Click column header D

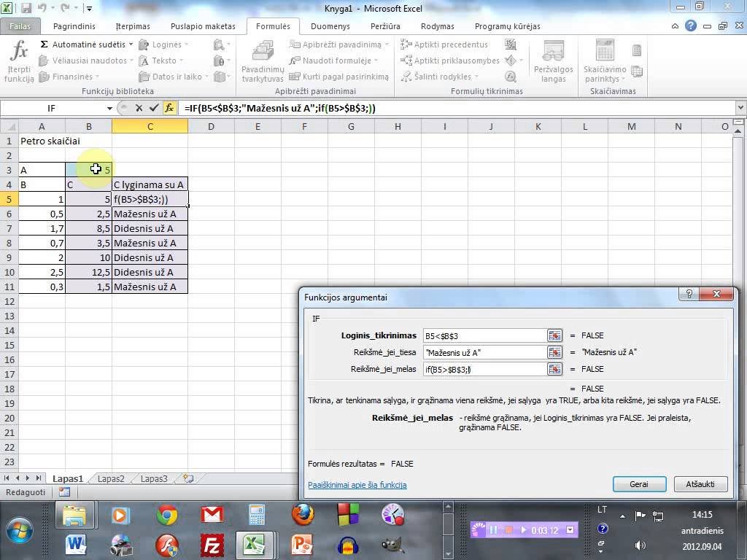[x=211, y=127]
